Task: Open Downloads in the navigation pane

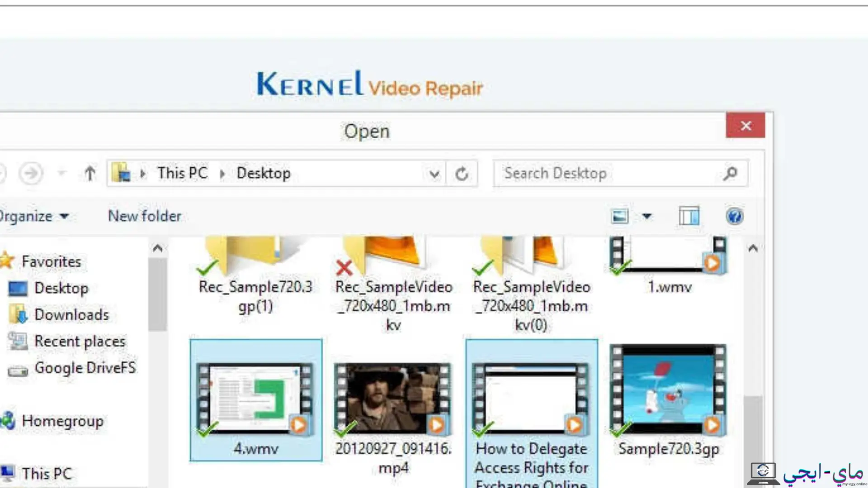Action: tap(72, 315)
